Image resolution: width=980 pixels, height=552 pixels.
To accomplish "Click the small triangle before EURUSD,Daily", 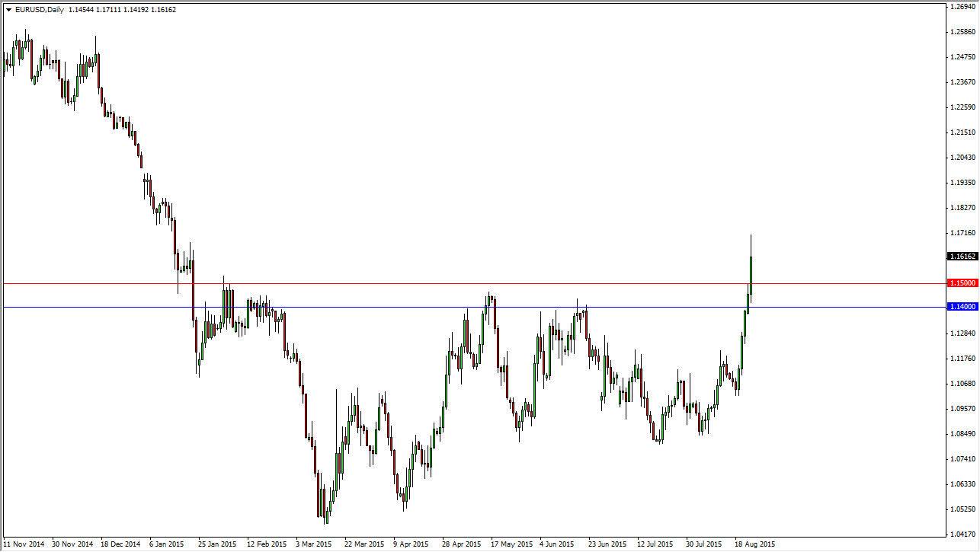I will tap(8, 10).
